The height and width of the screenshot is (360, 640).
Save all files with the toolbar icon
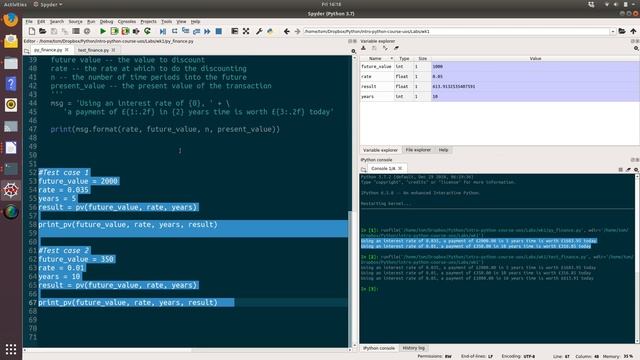coord(64,31)
